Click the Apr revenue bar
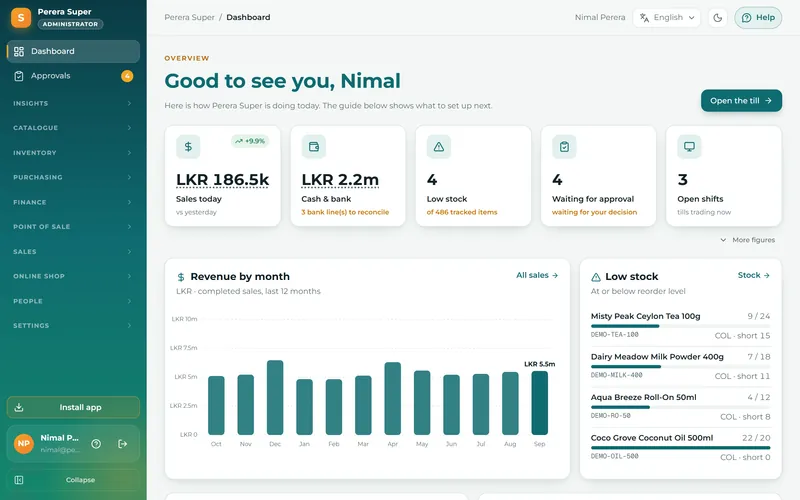Viewport: 800px width, 500px height. [x=392, y=398]
